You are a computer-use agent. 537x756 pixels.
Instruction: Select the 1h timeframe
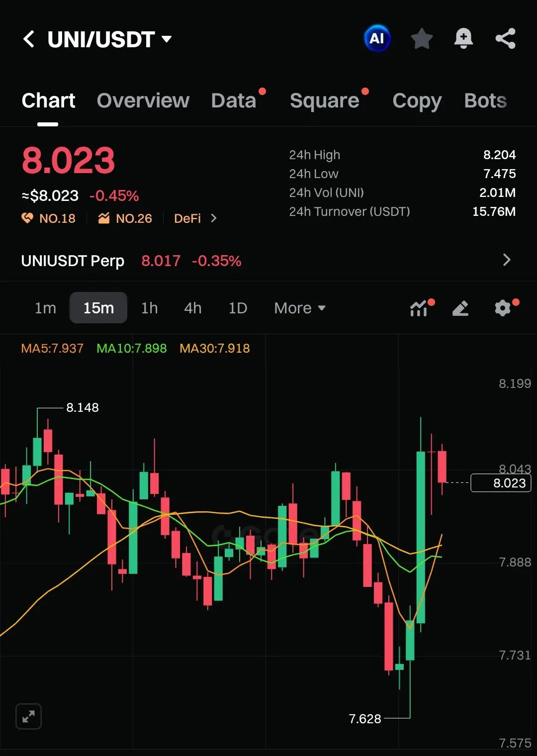tap(150, 308)
